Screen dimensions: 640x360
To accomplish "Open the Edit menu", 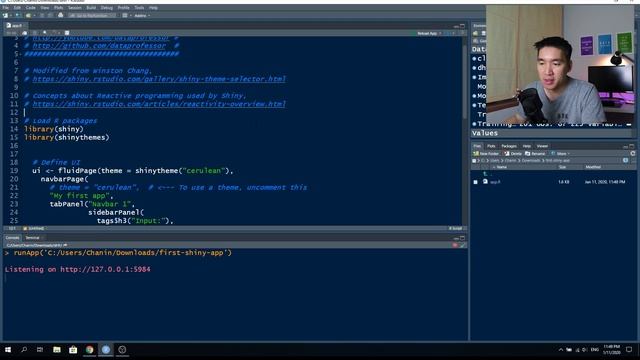I will point(17,8).
